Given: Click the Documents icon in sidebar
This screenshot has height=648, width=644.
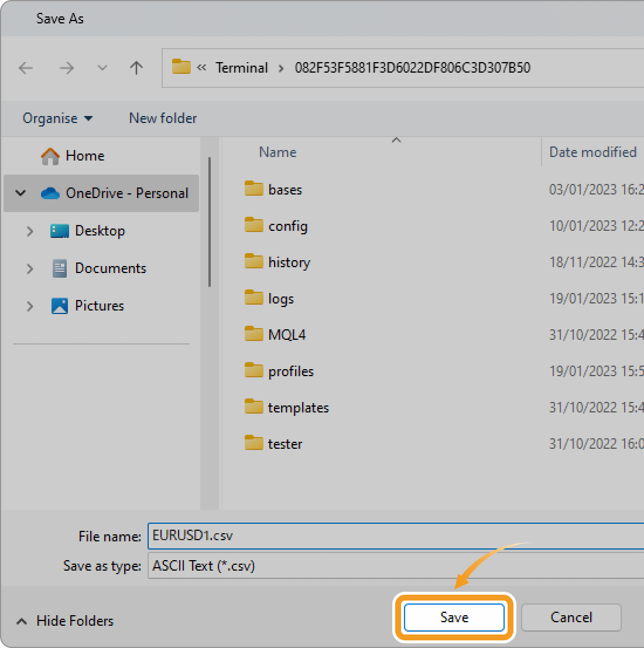Looking at the screenshot, I should pyautogui.click(x=60, y=268).
